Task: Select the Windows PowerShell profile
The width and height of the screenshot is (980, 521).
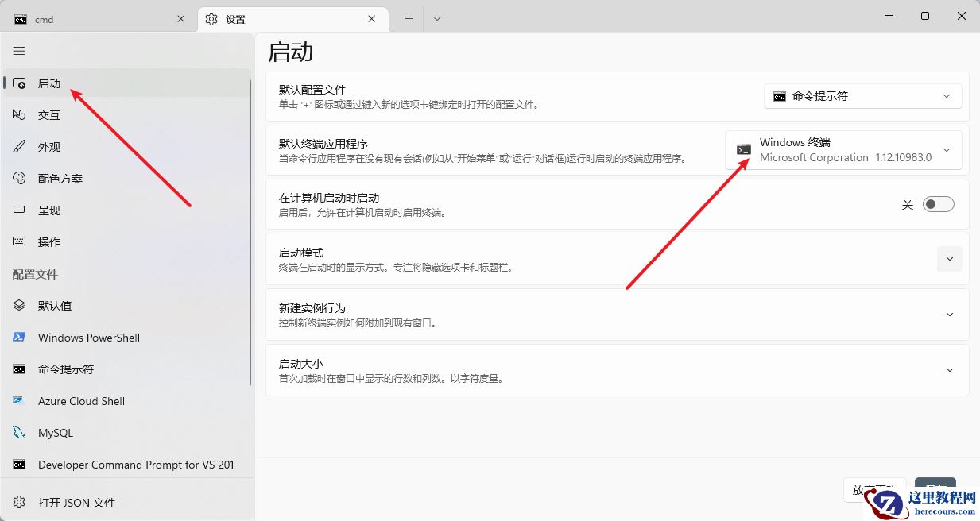Action: coord(87,338)
